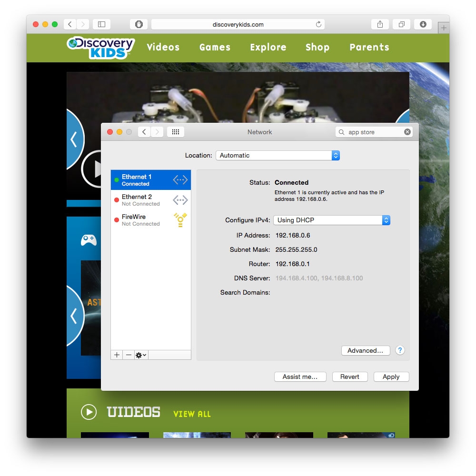This screenshot has width=476, height=476.
Task: Add a new network service with plus icon
Action: 117,355
